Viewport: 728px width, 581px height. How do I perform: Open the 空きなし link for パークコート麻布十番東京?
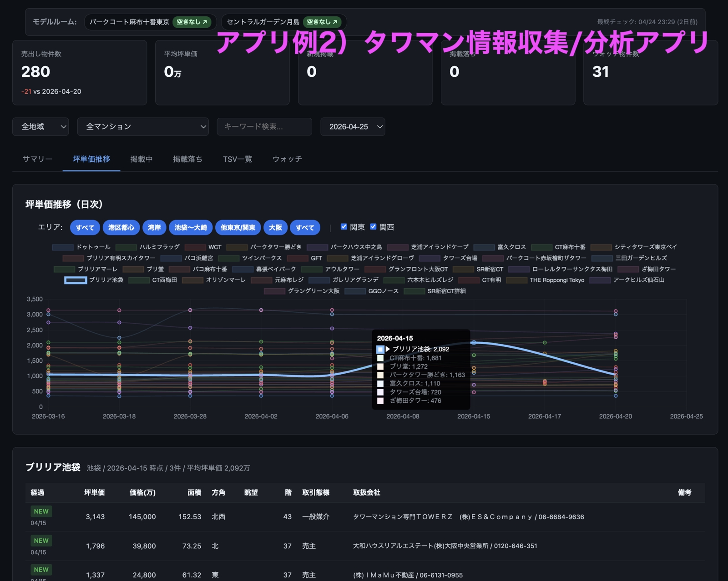(x=193, y=21)
